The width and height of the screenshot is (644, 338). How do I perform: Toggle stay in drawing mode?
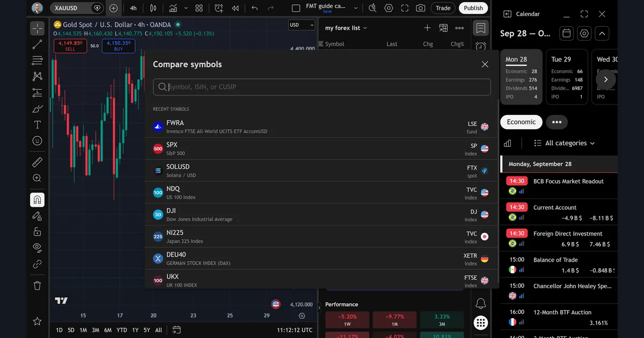pos(37,216)
